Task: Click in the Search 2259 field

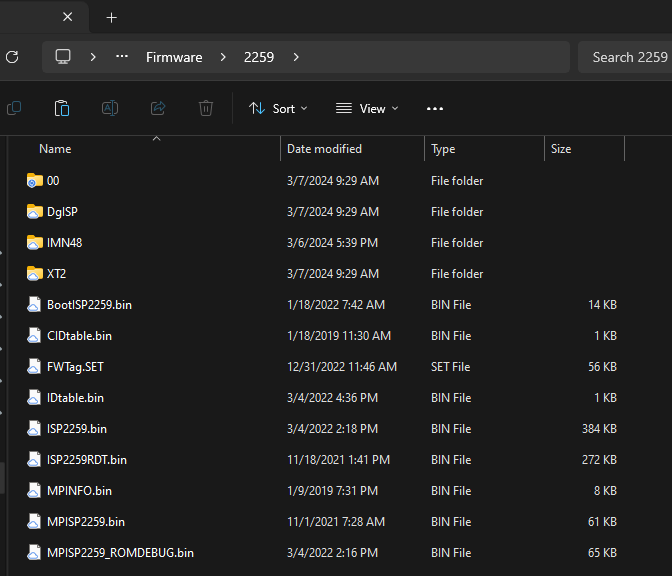Action: pyautogui.click(x=626, y=57)
